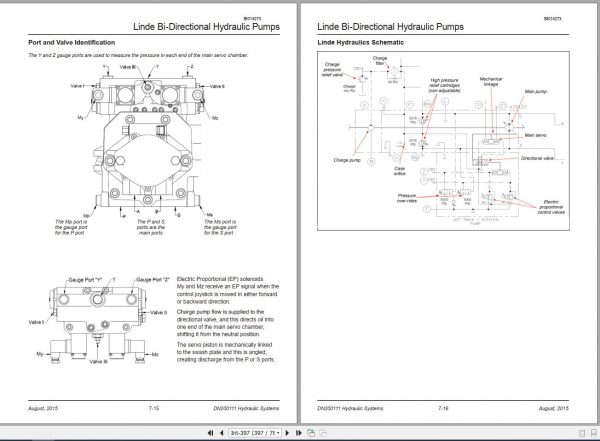Click the 'Mechanical linkage' schematic label

[491, 82]
